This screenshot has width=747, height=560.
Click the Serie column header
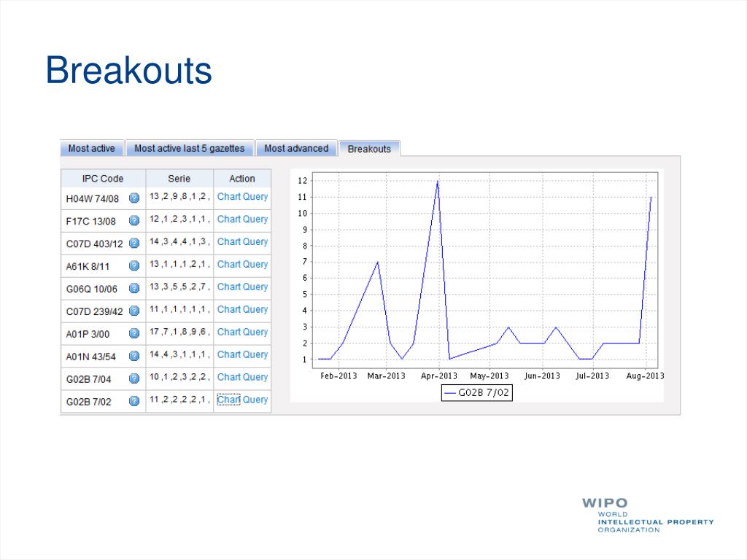[179, 179]
